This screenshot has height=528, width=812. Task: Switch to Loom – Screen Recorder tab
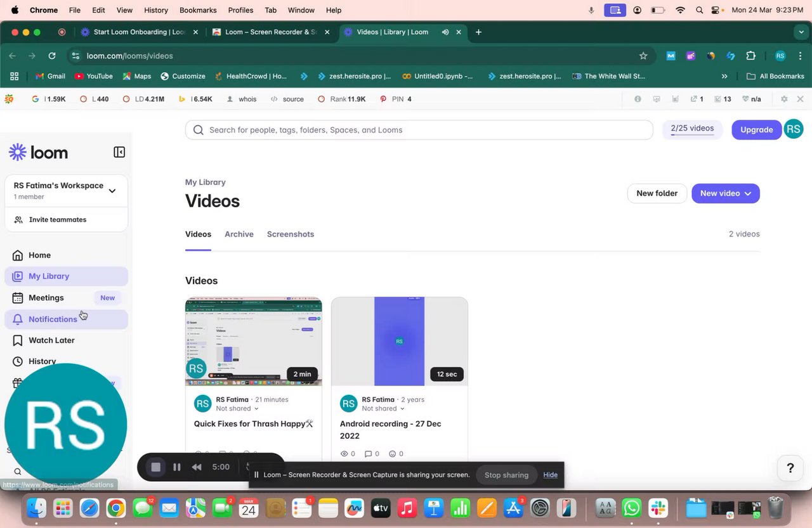[271, 32]
